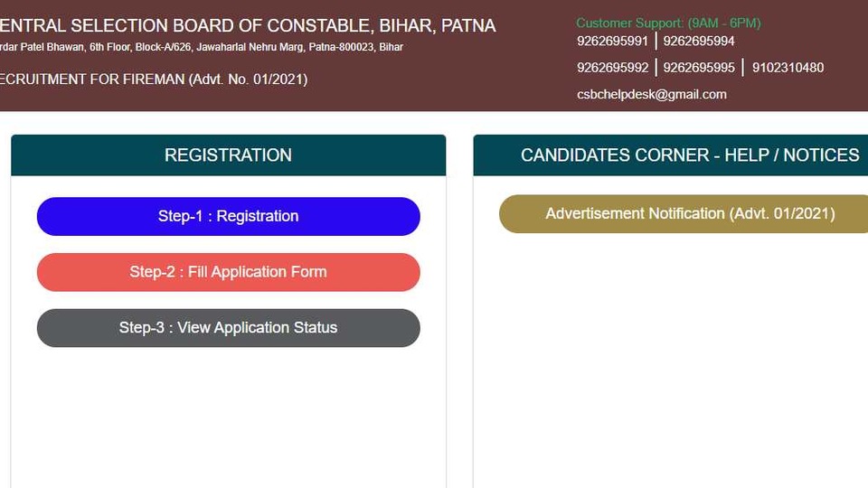Screen dimensions: 868x488
Task: Click the Central Selection Board of Constable title
Action: pos(248,26)
